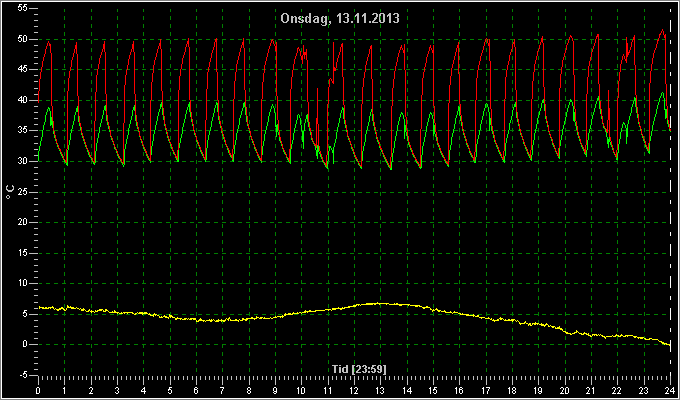Click the -5 degree y-axis label
The width and height of the screenshot is (680, 400).
click(23, 375)
